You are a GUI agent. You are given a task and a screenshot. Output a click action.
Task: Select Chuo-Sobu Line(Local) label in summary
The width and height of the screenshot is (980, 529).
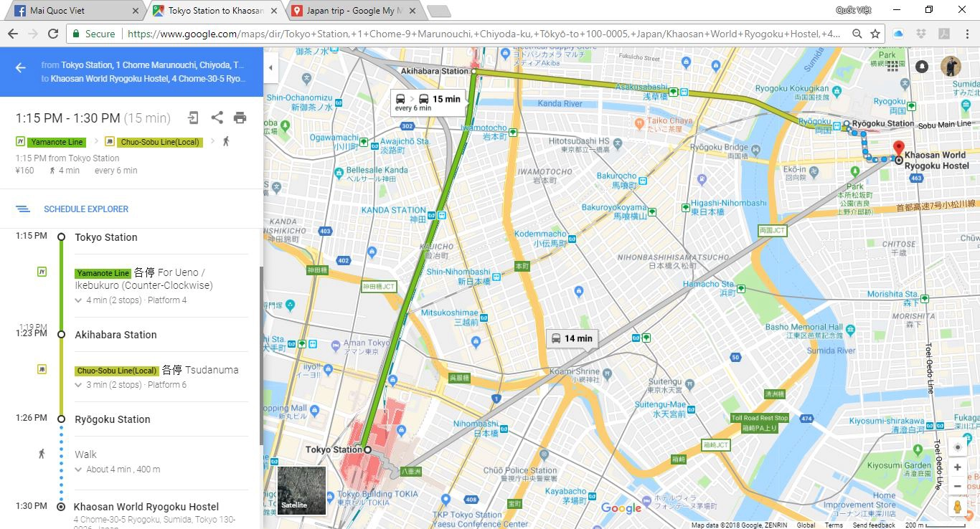pyautogui.click(x=160, y=142)
